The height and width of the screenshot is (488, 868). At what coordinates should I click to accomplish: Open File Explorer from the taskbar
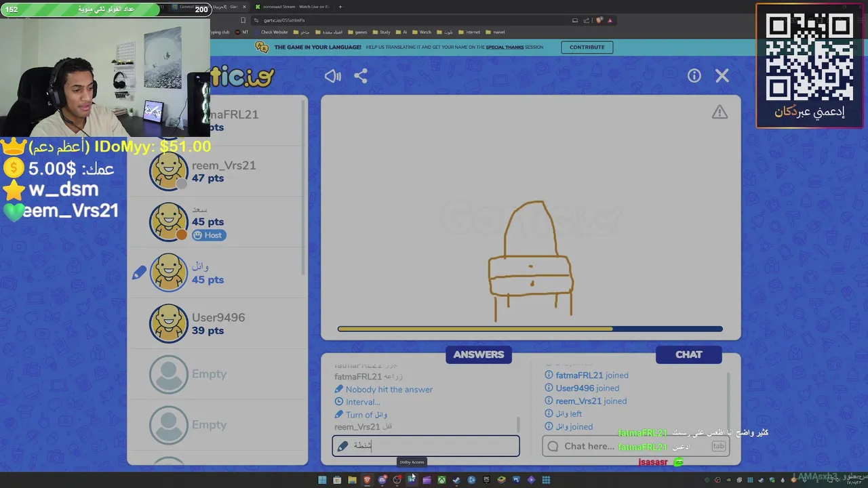click(x=352, y=480)
